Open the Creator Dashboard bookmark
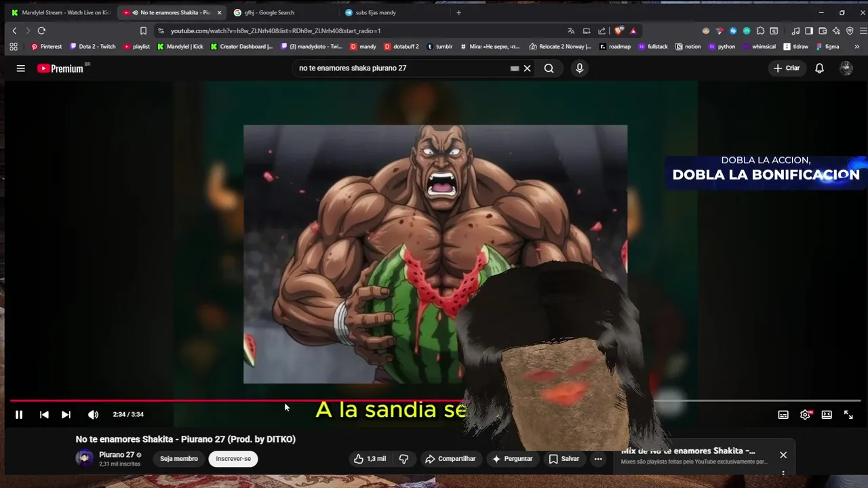This screenshot has height=488, width=868. click(x=241, y=47)
